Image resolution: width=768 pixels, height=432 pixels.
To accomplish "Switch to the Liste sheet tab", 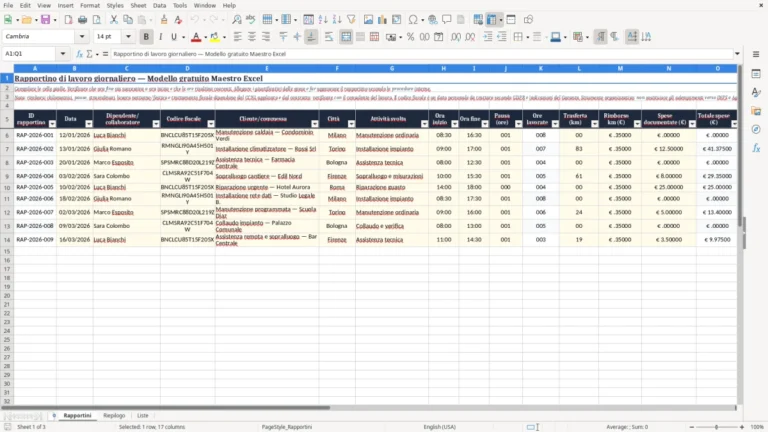I will click(x=143, y=415).
